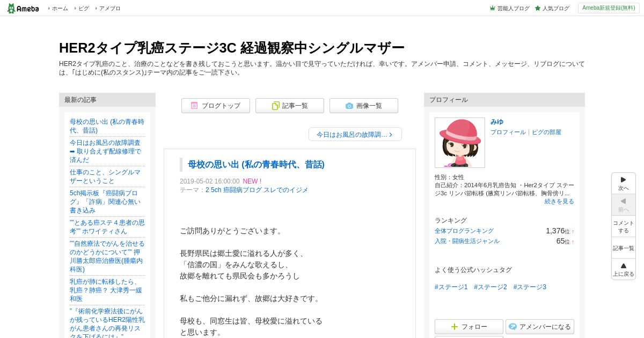Open article title 母校の思い出 (私の青春時代、昔話)

256,165
